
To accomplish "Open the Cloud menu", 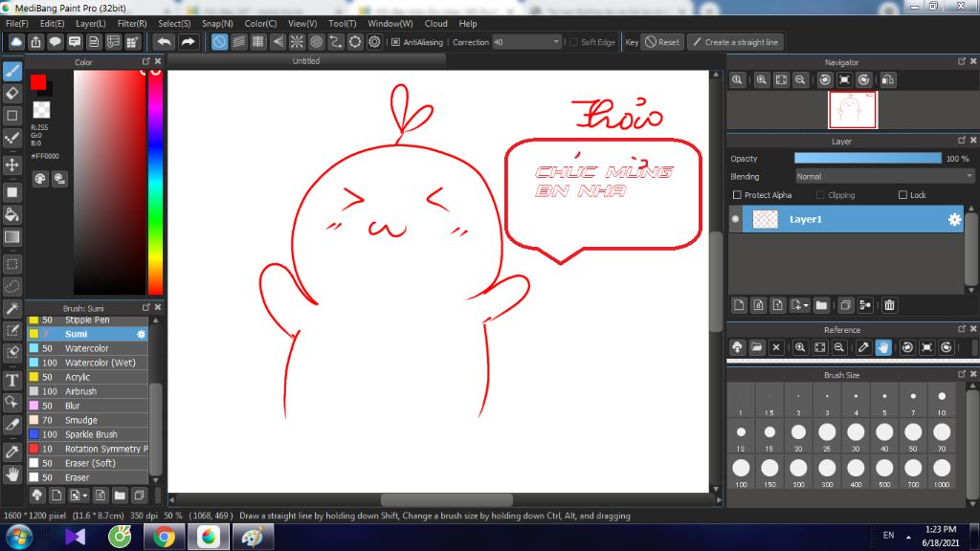I will coord(435,23).
